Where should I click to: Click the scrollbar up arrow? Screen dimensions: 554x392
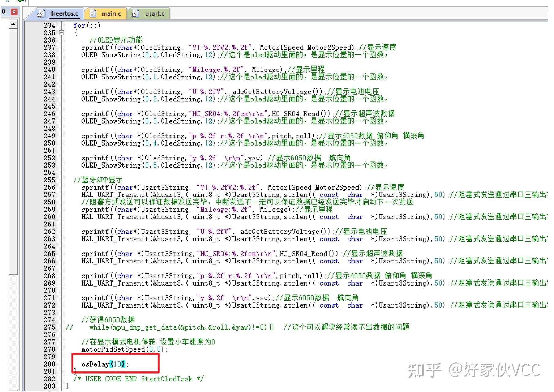coord(13,23)
